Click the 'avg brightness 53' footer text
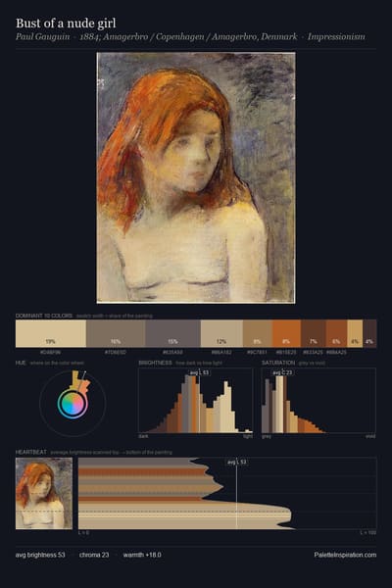 tap(40, 555)
